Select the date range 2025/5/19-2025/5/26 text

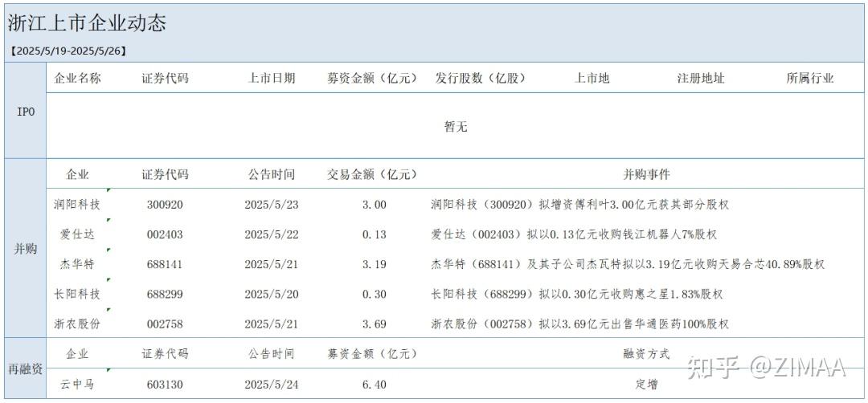[68, 51]
